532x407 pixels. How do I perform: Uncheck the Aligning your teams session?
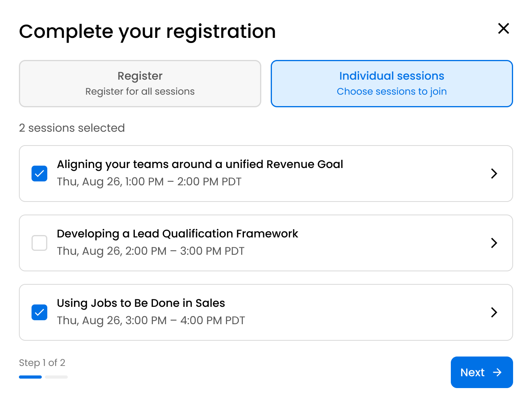pyautogui.click(x=39, y=174)
